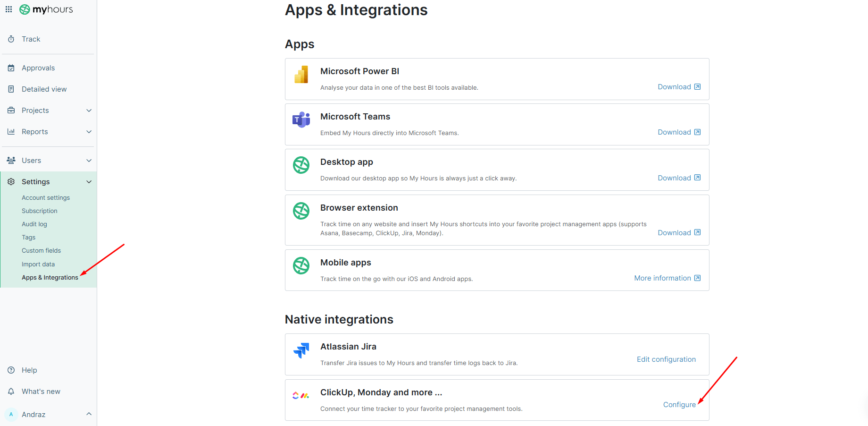Screen dimensions: 868x426
Task: Click the Andraz user name
Action: tap(33, 415)
